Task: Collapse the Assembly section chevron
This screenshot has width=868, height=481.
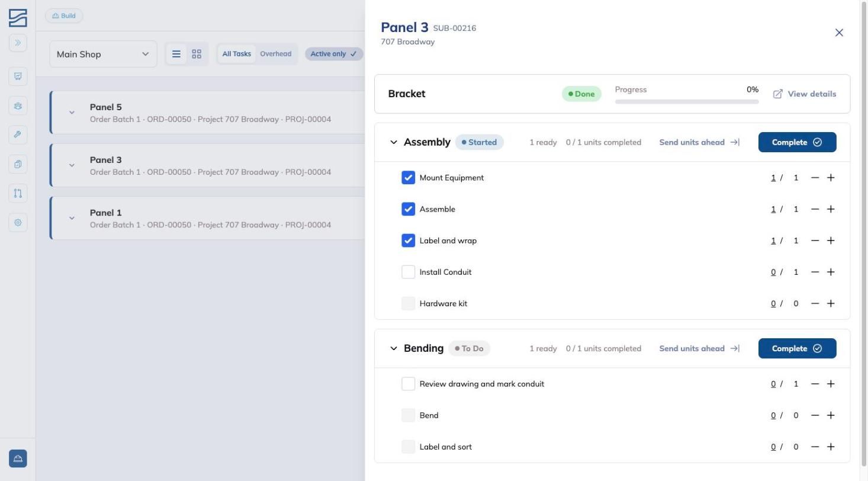Action: pos(394,142)
